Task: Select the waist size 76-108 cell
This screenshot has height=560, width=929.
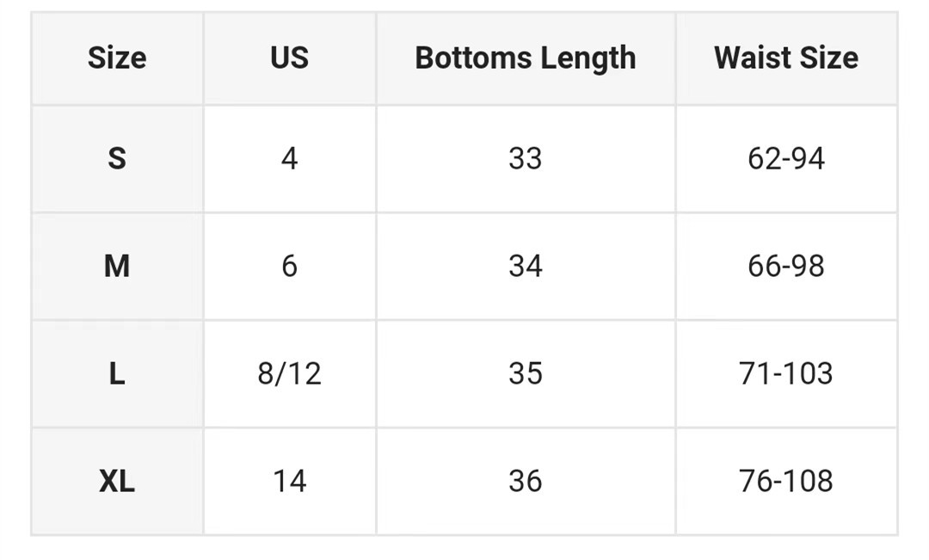Action: (786, 481)
